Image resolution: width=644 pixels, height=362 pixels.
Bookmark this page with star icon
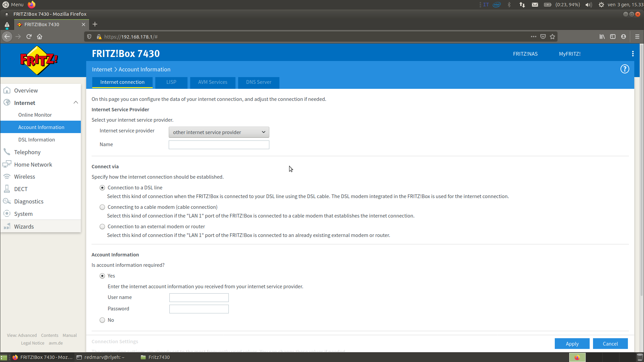pyautogui.click(x=552, y=37)
